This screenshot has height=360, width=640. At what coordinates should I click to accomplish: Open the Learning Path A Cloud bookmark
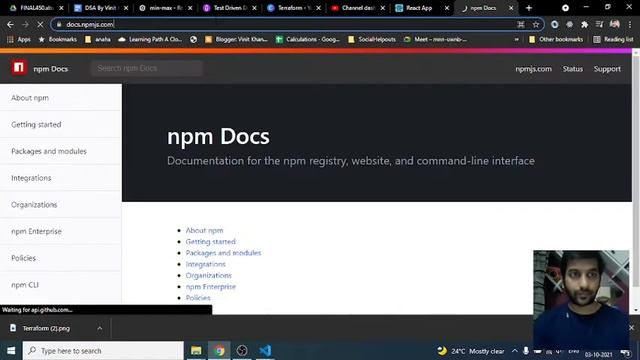click(x=150, y=39)
